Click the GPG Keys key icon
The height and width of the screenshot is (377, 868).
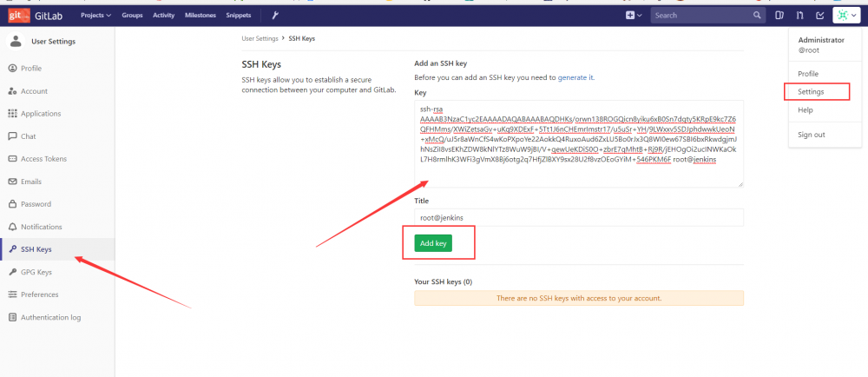12,272
